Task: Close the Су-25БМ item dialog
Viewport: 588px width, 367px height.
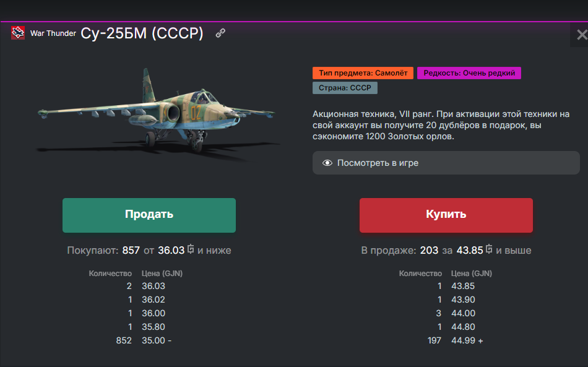Action: pos(581,35)
